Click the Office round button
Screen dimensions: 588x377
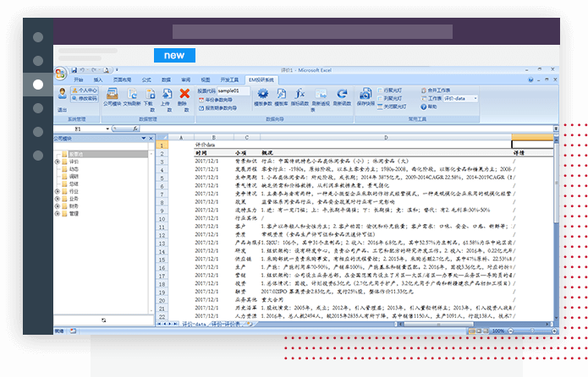[x=63, y=74]
